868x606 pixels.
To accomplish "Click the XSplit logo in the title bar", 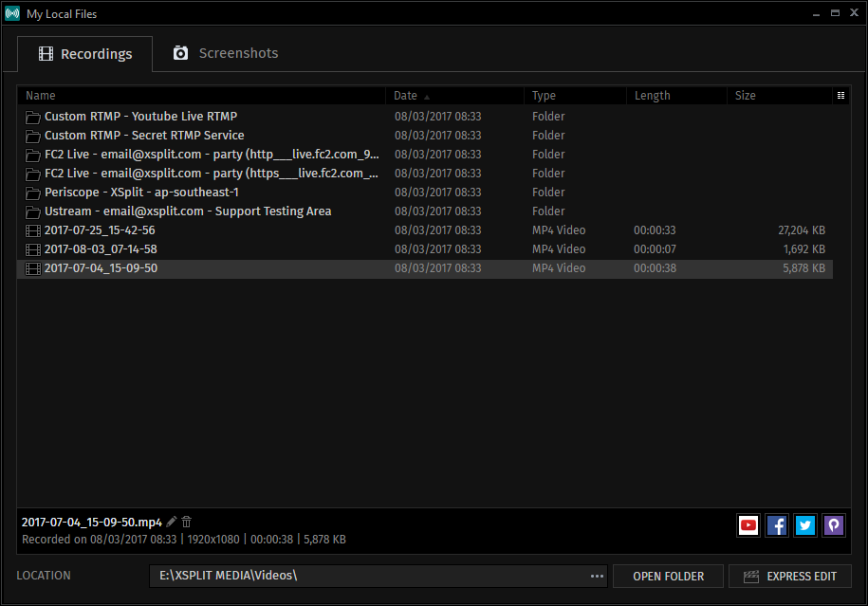I will pos(11,13).
